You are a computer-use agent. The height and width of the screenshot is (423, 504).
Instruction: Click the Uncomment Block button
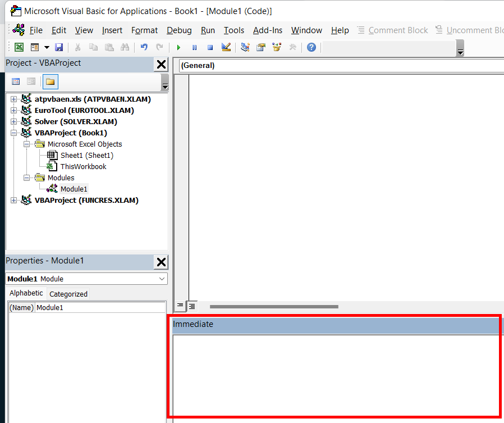tap(469, 30)
